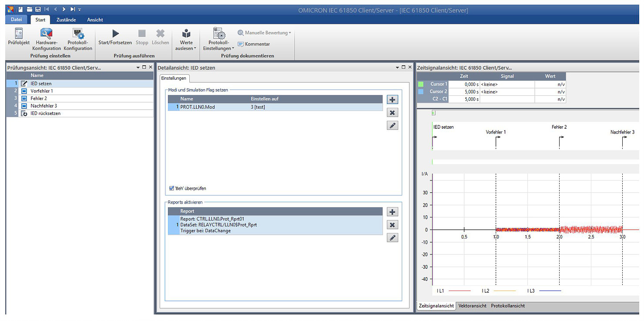Switch to the Vektoransicht tab

472,306
